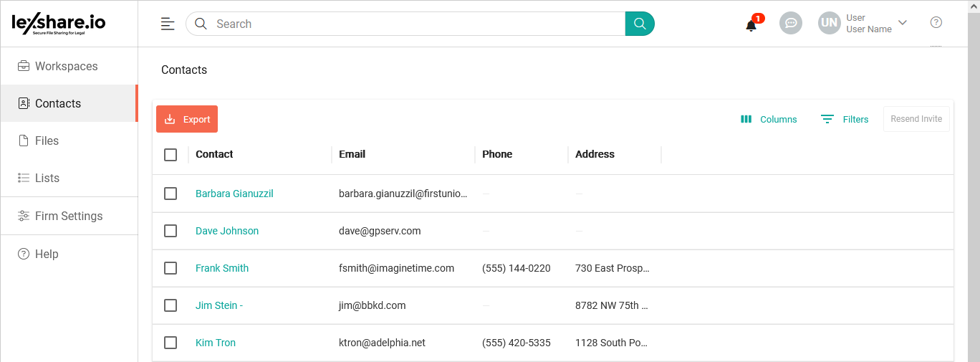Click the Export button
This screenshot has width=980, height=362.
tap(187, 119)
